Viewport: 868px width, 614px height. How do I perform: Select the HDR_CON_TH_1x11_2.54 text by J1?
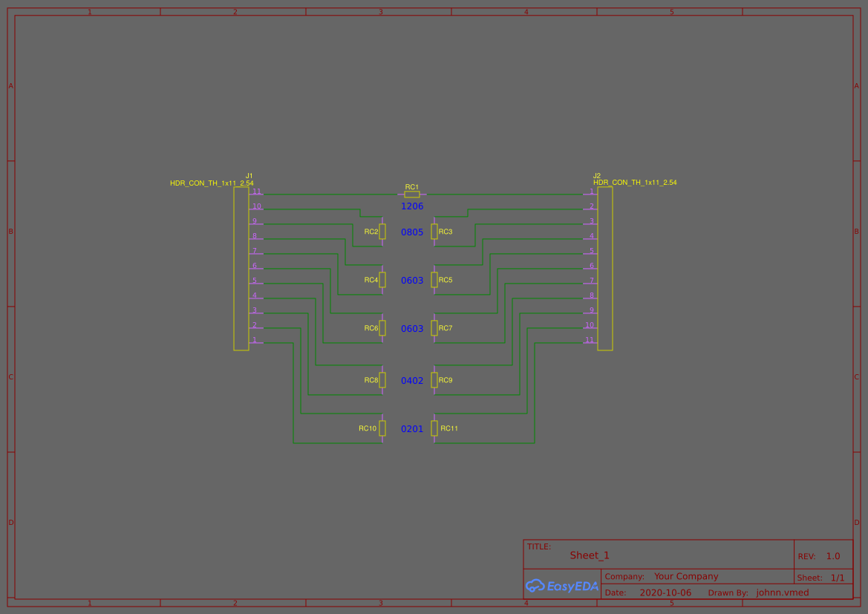point(212,183)
